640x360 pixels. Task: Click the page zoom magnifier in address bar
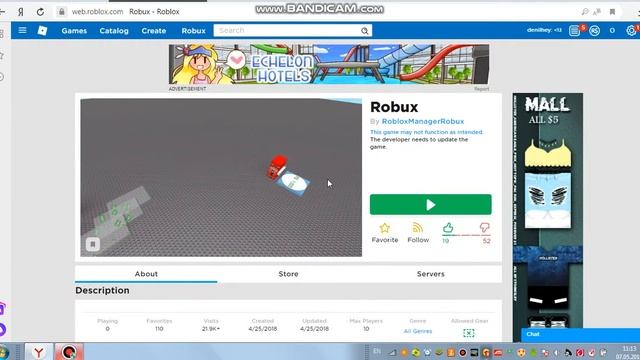(585, 12)
